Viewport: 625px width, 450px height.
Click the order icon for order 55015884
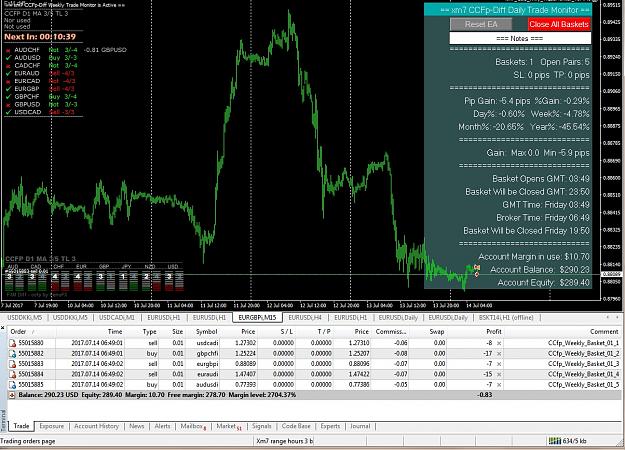(x=12, y=374)
